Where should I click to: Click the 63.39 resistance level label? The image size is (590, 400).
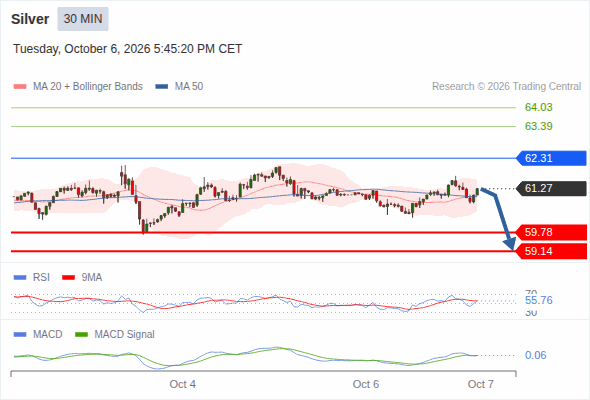[x=538, y=126]
